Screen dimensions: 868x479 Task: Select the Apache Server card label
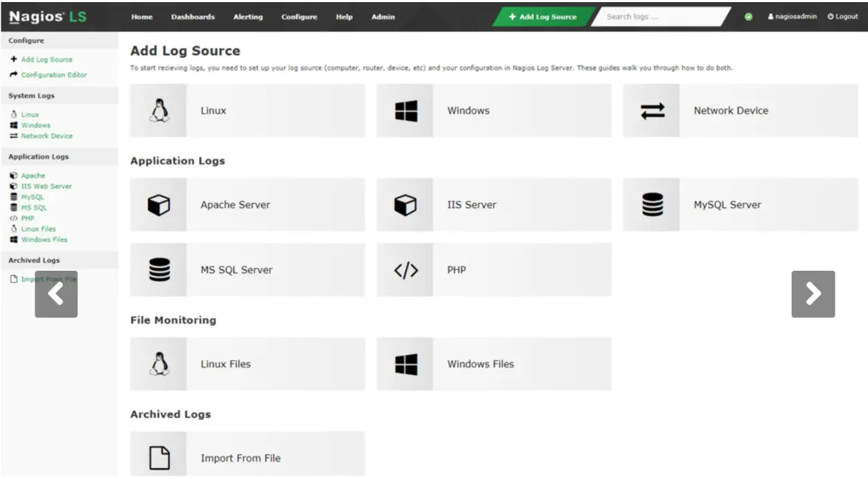pos(235,205)
